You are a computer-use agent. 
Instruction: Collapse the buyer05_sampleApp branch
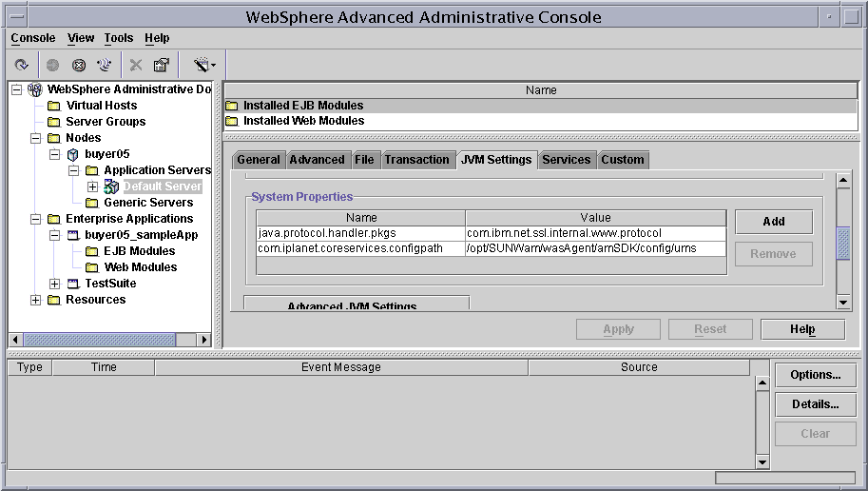(x=54, y=236)
